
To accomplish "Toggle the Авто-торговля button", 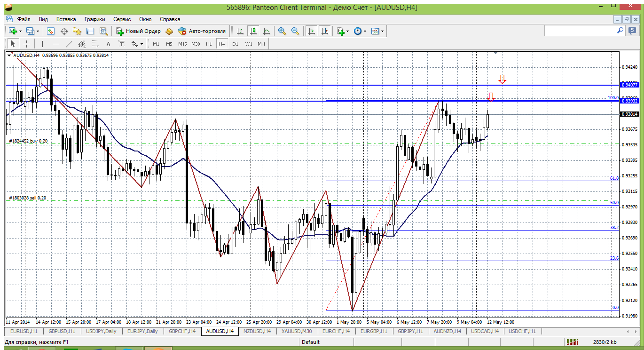I will pyautogui.click(x=202, y=31).
